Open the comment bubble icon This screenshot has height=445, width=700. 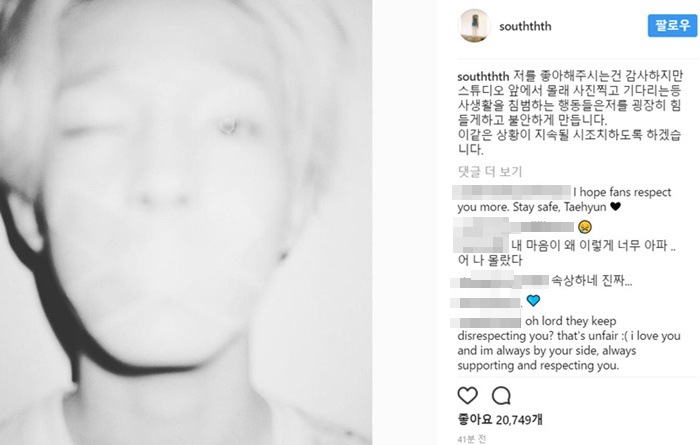(501, 395)
